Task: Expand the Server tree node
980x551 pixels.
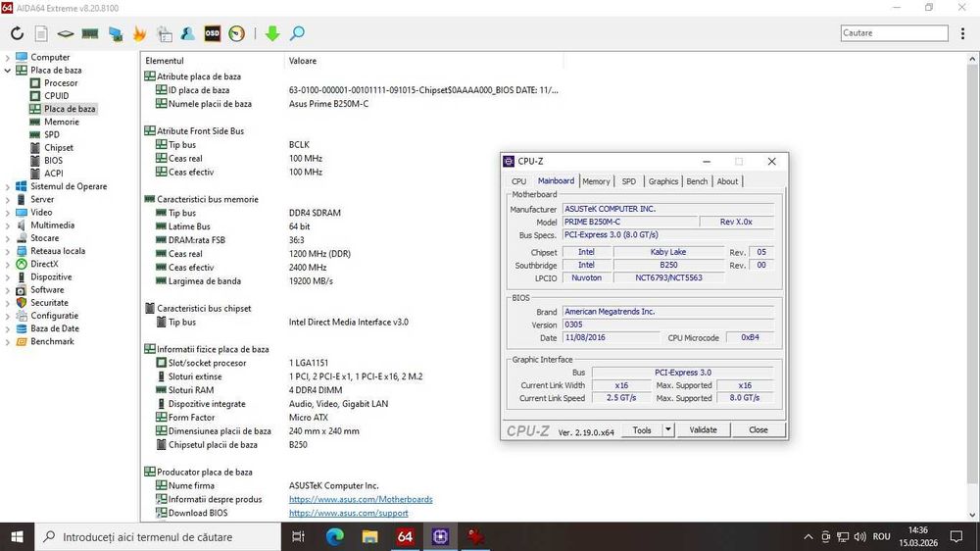Action: (8, 199)
